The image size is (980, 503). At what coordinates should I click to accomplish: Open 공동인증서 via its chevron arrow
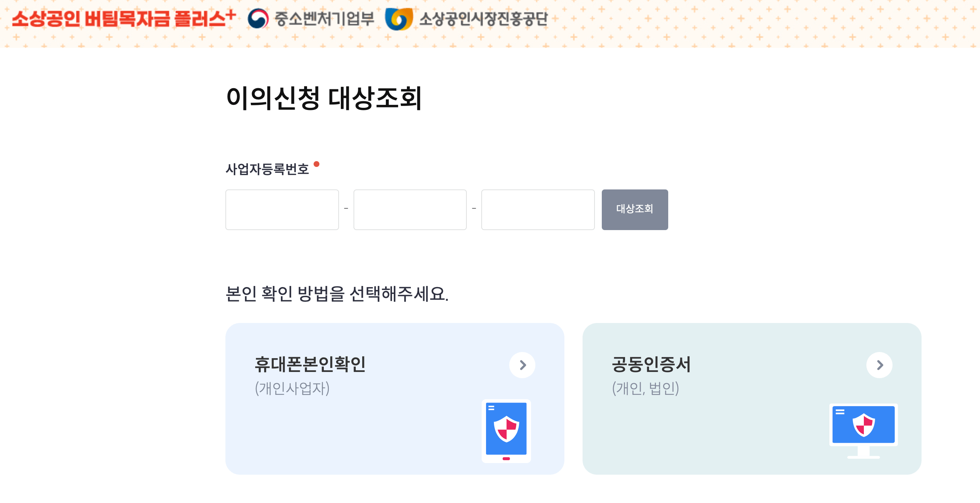tap(879, 365)
